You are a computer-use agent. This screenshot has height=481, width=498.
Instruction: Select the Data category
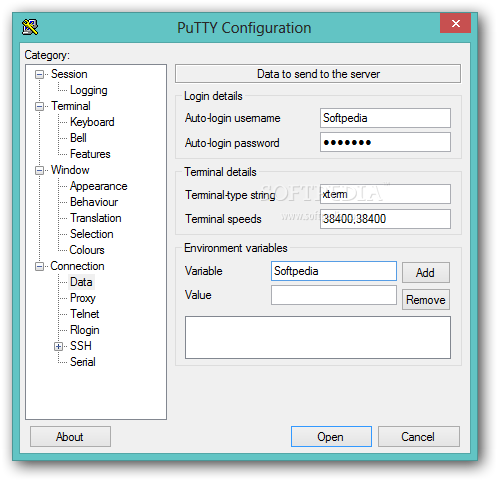(x=81, y=282)
